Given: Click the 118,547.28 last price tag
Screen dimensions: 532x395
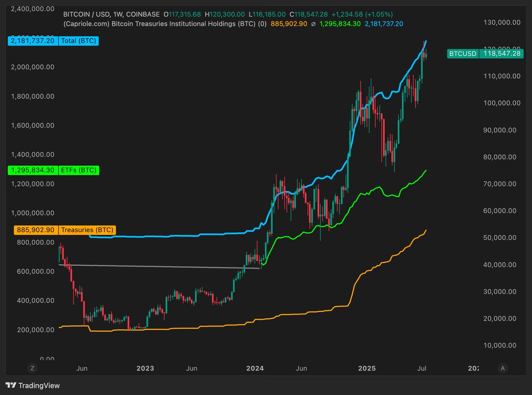Looking at the screenshot, I should (501, 54).
